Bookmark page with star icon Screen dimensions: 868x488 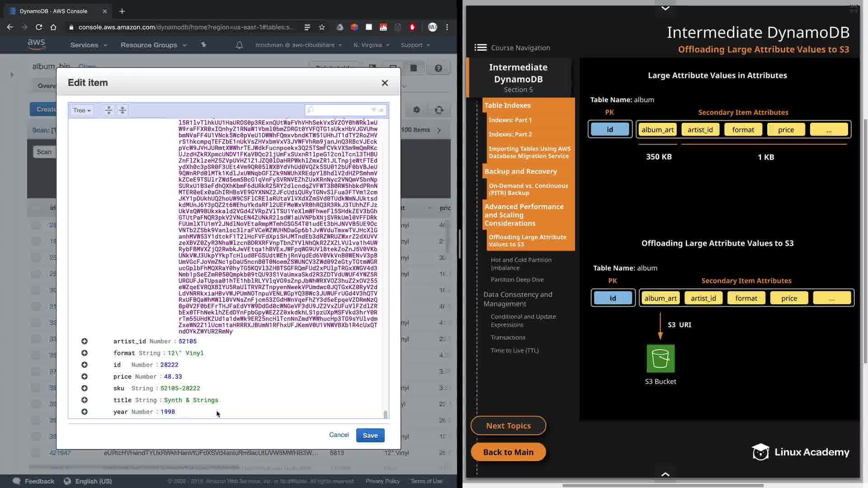[x=322, y=27]
